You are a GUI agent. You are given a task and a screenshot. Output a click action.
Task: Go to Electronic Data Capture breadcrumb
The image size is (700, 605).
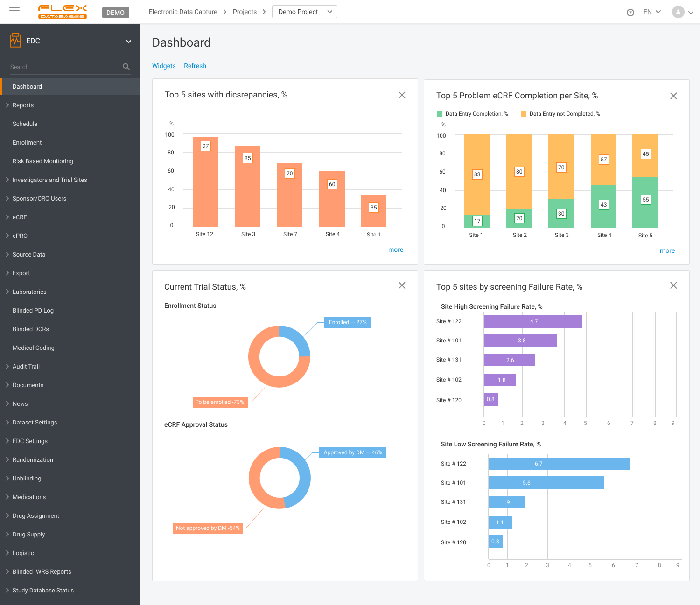click(x=183, y=12)
